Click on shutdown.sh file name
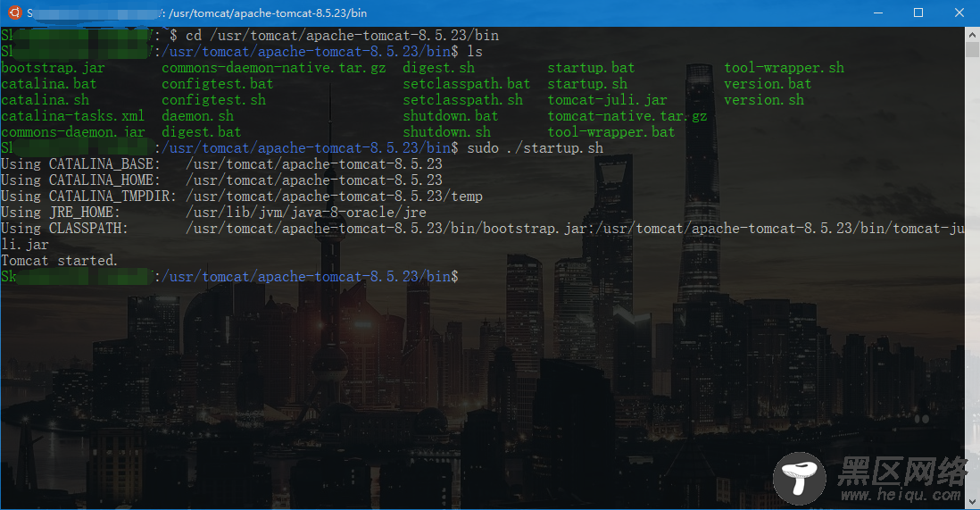The height and width of the screenshot is (510, 980). (447, 132)
